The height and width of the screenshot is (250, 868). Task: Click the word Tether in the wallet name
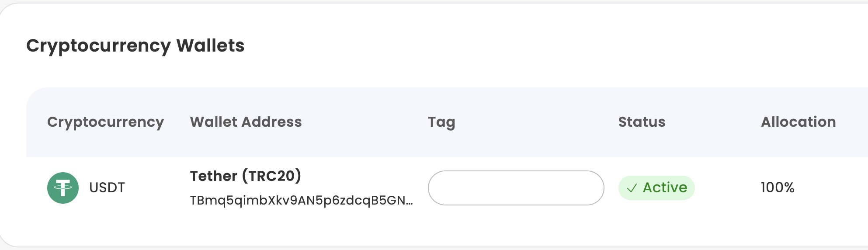point(213,176)
